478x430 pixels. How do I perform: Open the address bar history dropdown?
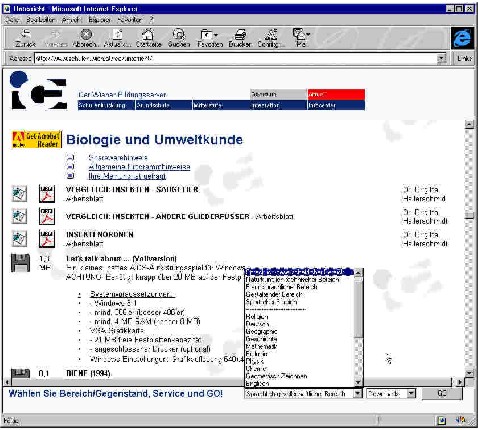coord(442,59)
